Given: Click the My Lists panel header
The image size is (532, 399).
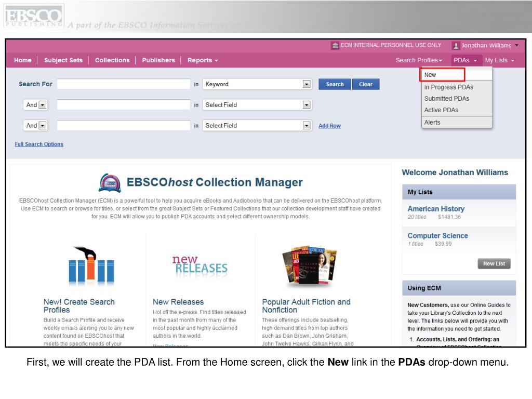Looking at the screenshot, I should pos(459,192).
